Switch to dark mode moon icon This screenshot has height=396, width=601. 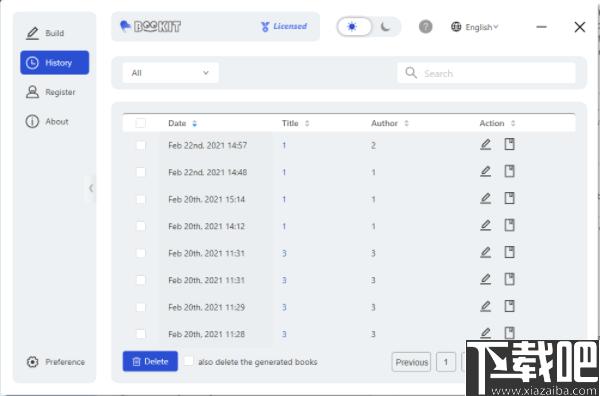(386, 27)
